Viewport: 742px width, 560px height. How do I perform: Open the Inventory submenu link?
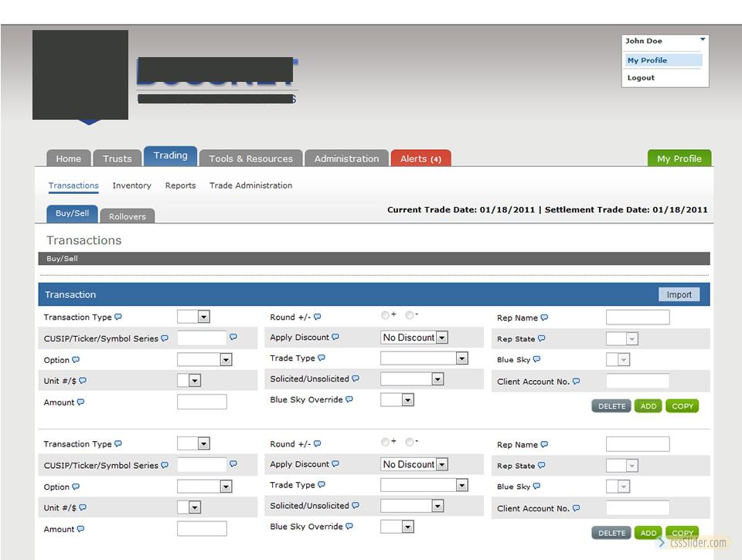click(x=131, y=185)
